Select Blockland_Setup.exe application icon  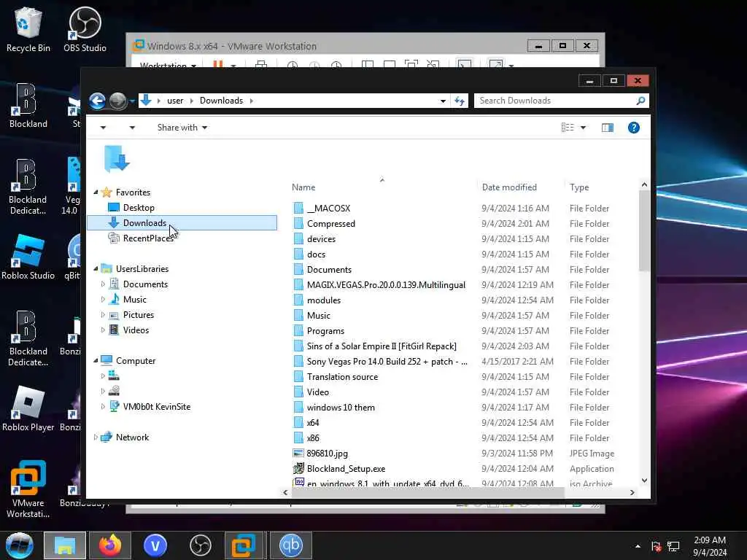298,469
